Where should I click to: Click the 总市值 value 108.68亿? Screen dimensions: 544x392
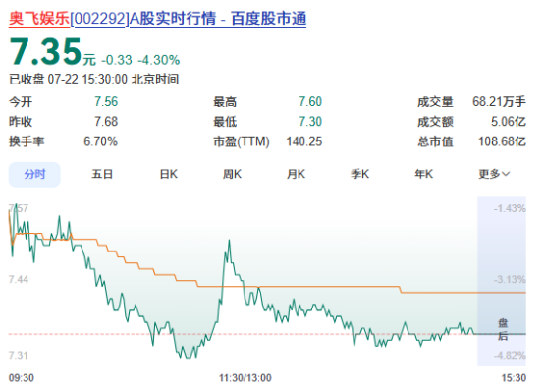tap(502, 141)
